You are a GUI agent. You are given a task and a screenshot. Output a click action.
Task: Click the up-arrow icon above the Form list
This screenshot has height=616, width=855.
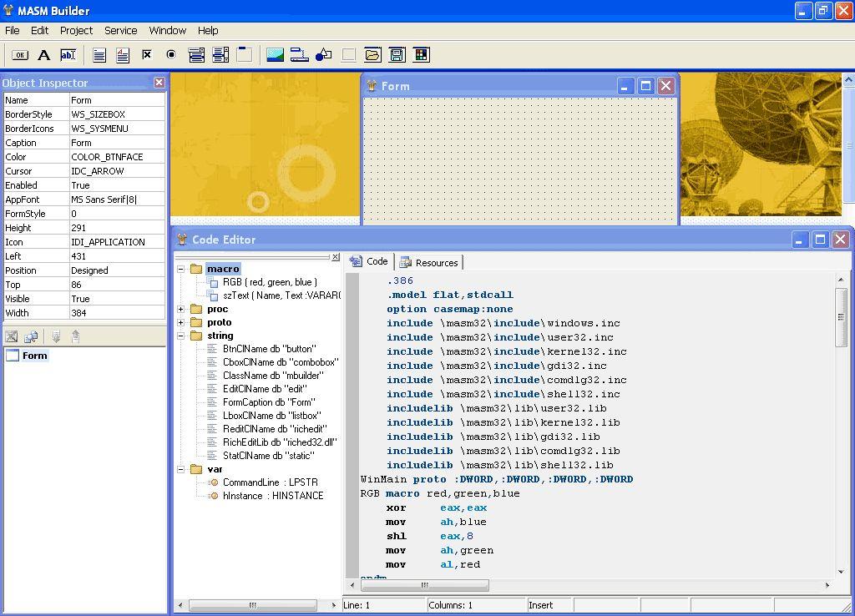[x=76, y=337]
